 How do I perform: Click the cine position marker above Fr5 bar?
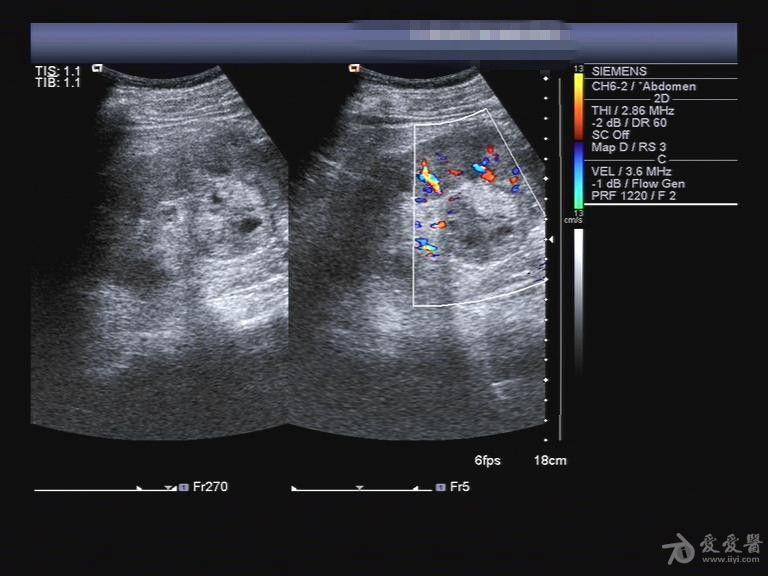(360, 488)
